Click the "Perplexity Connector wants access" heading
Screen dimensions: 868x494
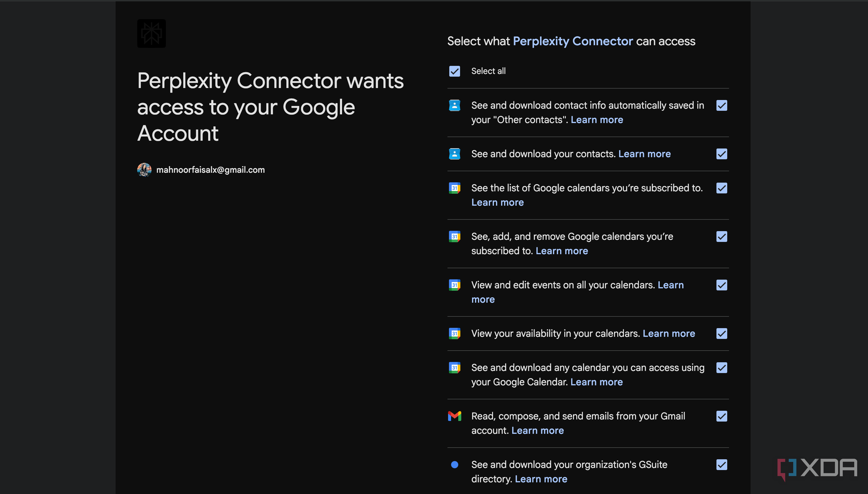[270, 107]
